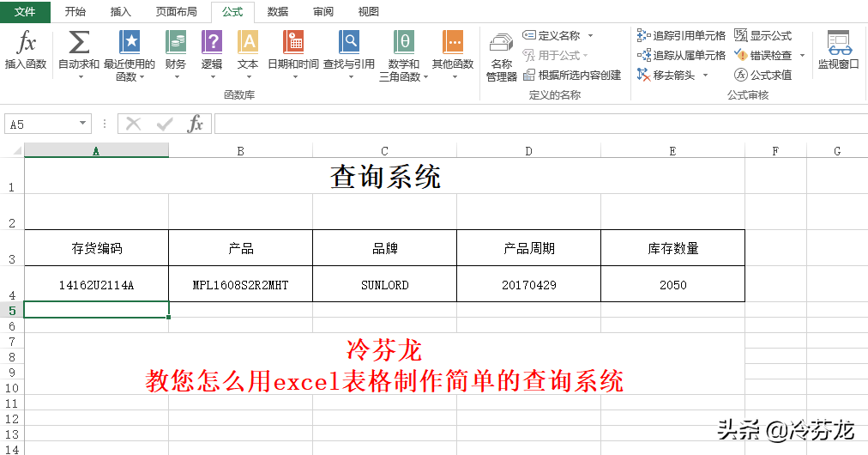This screenshot has height=455, width=868.
Task: Expand the Error Checking dropdown arrow
Action: coord(802,55)
